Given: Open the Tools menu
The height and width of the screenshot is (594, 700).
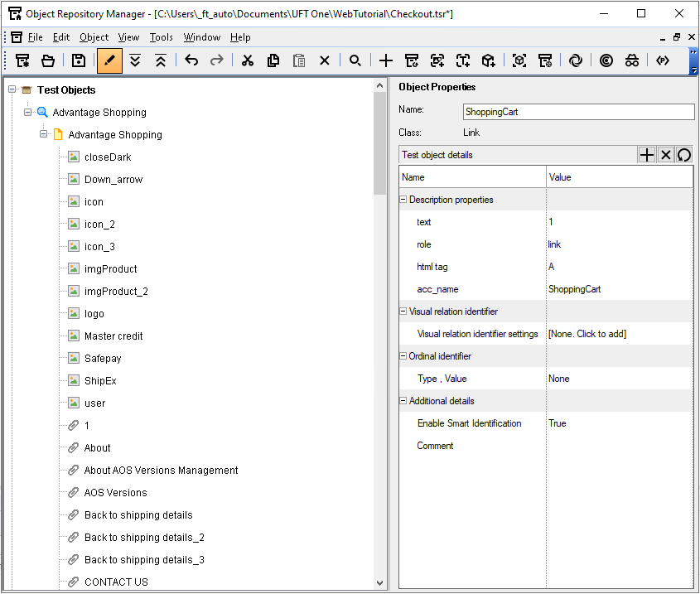Looking at the screenshot, I should coord(162,37).
